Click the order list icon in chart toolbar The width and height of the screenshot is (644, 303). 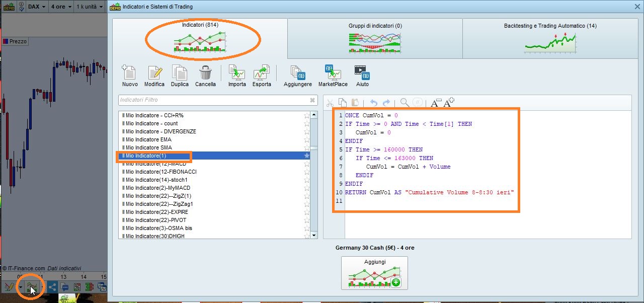tap(77, 287)
